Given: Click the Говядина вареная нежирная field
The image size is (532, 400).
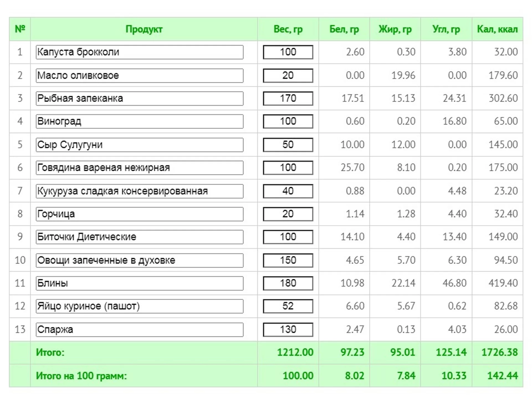Looking at the screenshot, I should tap(139, 168).
